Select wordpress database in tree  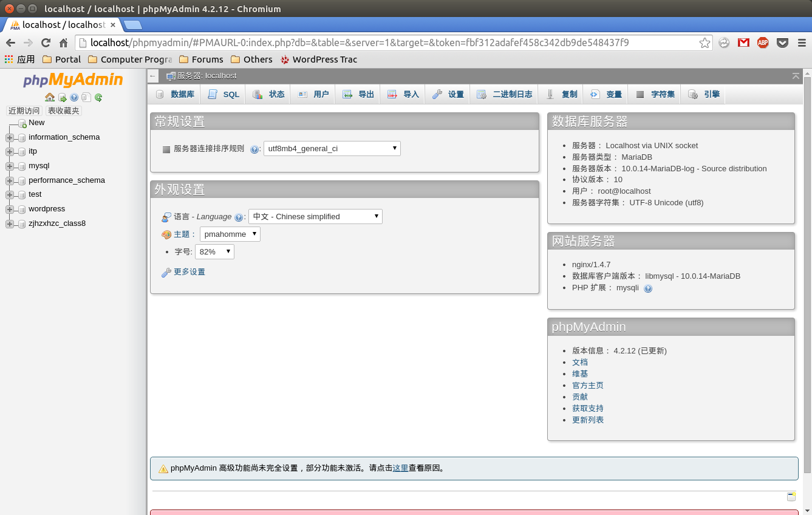(x=47, y=209)
